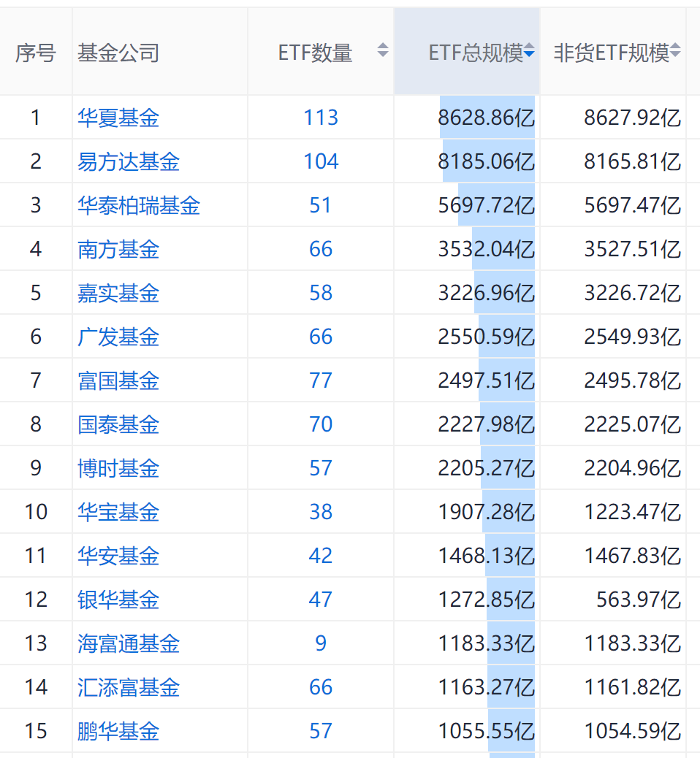Open 易方达基金 company link
Screen dimensions: 700x758
[x=129, y=161]
